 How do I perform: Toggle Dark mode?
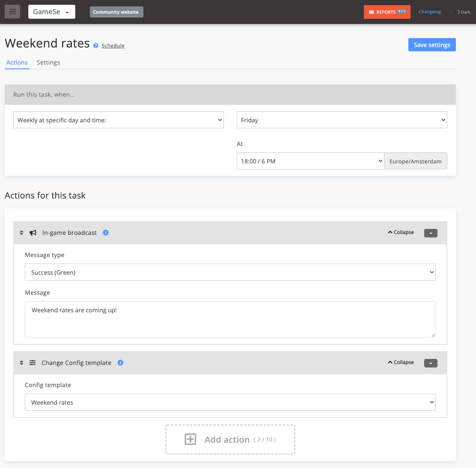pyautogui.click(x=463, y=12)
